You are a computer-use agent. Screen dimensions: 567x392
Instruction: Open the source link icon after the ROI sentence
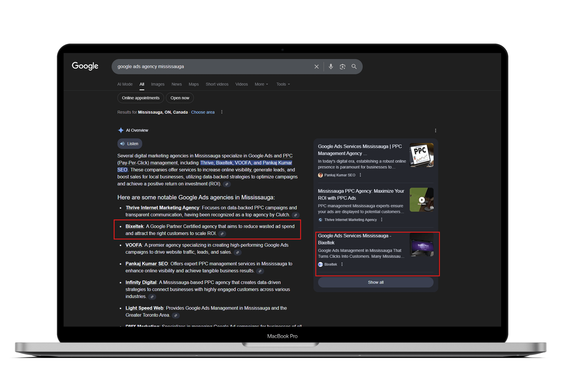[x=227, y=184]
